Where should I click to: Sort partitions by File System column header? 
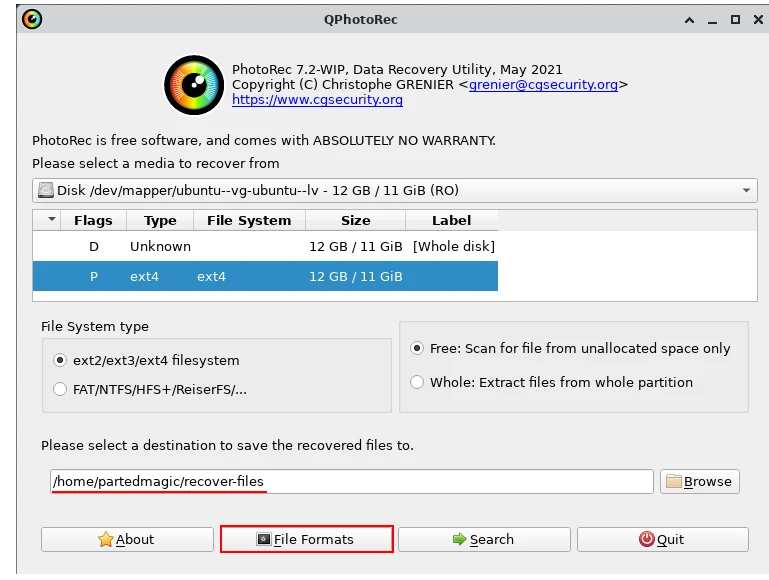(249, 220)
